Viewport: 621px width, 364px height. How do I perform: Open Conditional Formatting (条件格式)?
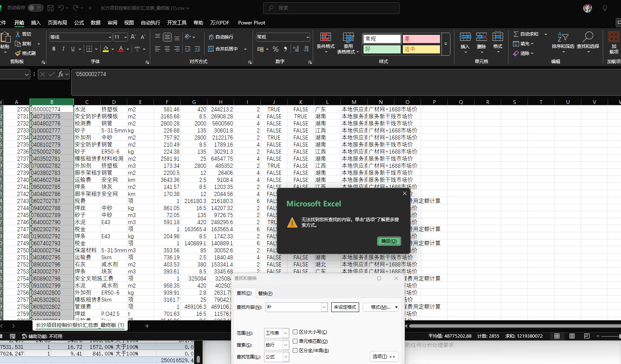[x=326, y=43]
